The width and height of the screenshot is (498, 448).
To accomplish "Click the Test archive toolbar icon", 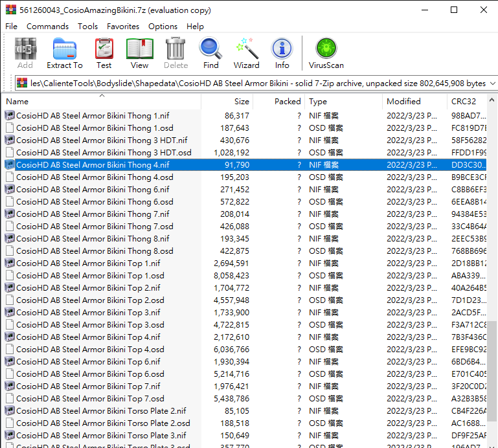I will 104,49.
